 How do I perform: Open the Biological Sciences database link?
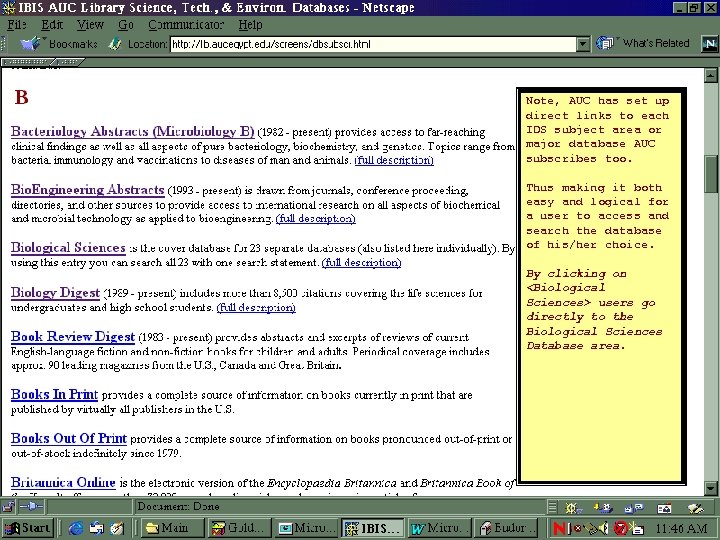(x=68, y=248)
